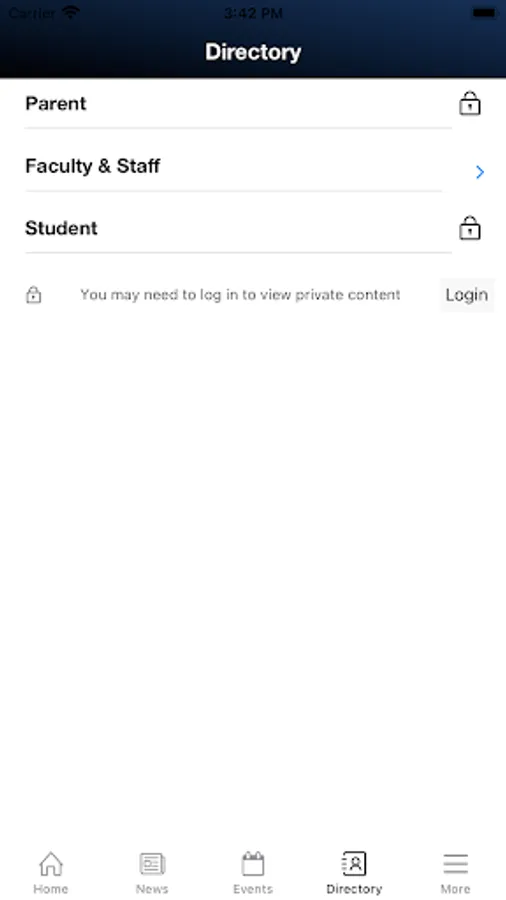The image size is (506, 900).
Task: Click the Login button
Action: click(x=467, y=295)
